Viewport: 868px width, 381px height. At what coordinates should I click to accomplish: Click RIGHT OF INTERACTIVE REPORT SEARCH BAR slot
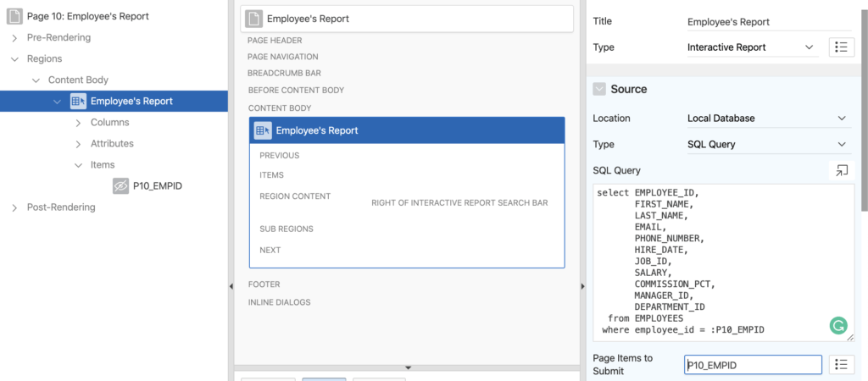click(x=459, y=203)
